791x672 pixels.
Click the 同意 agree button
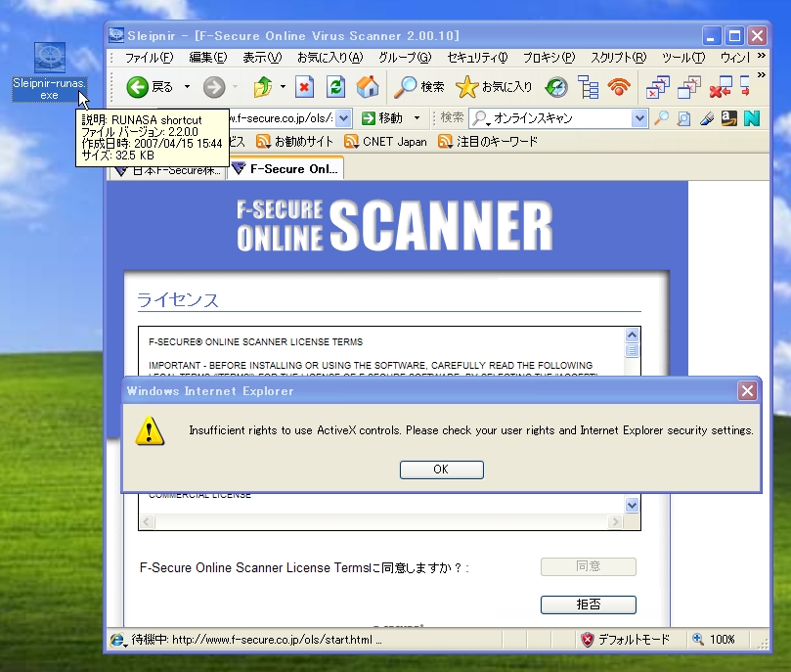point(589,566)
